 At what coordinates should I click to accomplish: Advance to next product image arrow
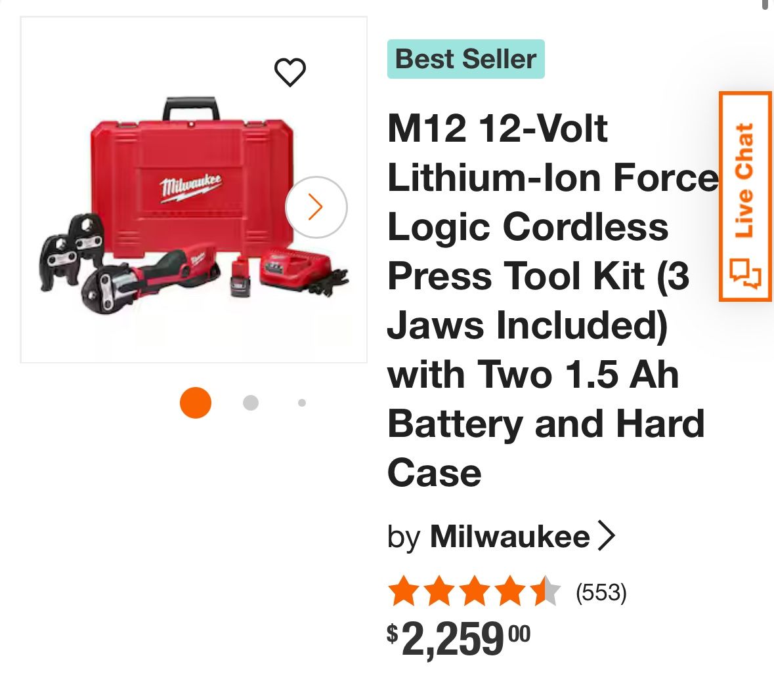click(316, 207)
